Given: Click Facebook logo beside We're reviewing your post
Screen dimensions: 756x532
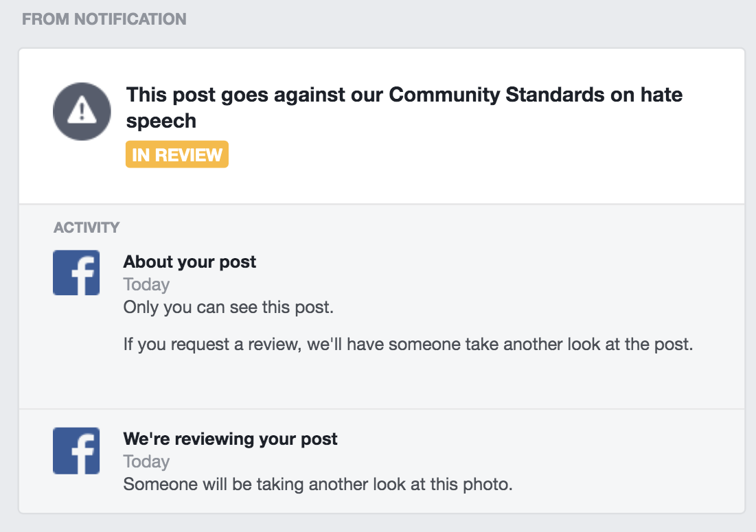Looking at the screenshot, I should [76, 450].
